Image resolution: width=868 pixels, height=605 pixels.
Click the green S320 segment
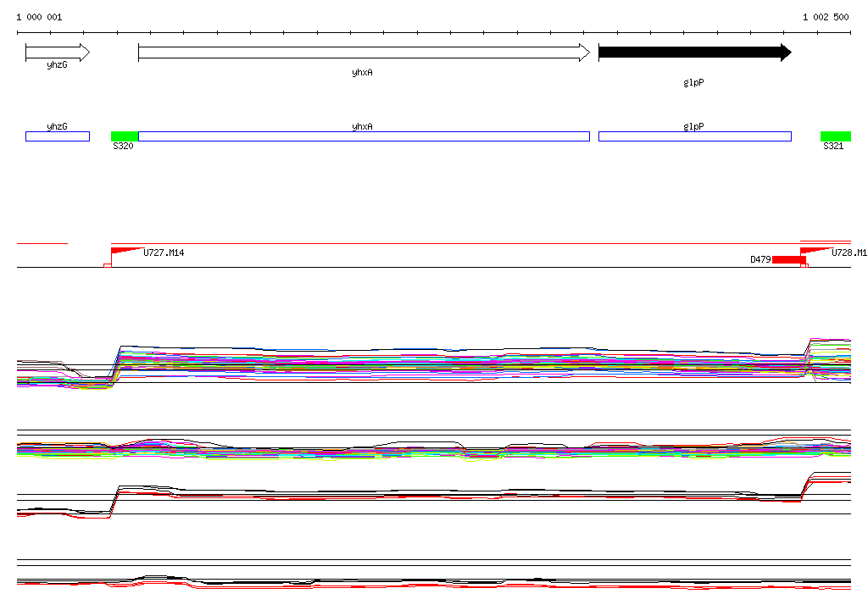click(x=125, y=136)
